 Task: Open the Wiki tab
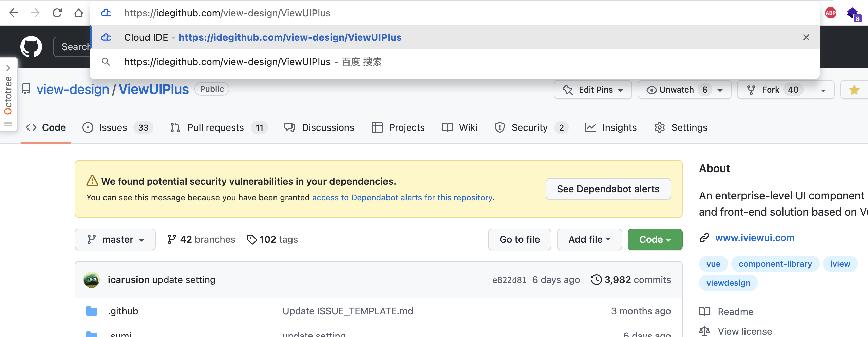point(460,127)
